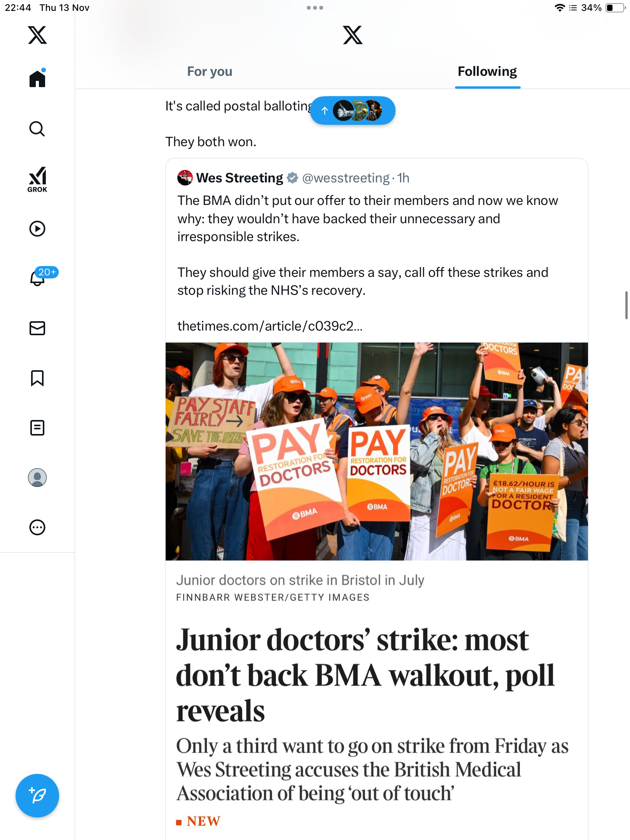Open the thetimes.com article link
630x840 pixels.
coord(270,326)
